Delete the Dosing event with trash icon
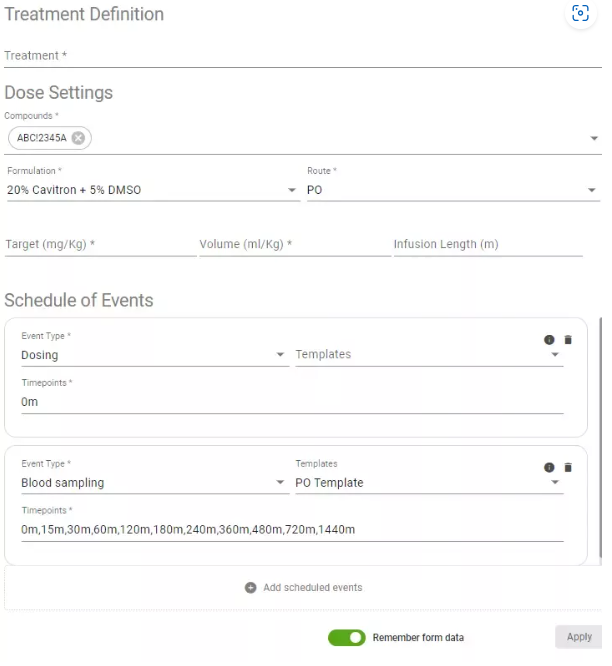This screenshot has height=666, width=612. point(568,340)
